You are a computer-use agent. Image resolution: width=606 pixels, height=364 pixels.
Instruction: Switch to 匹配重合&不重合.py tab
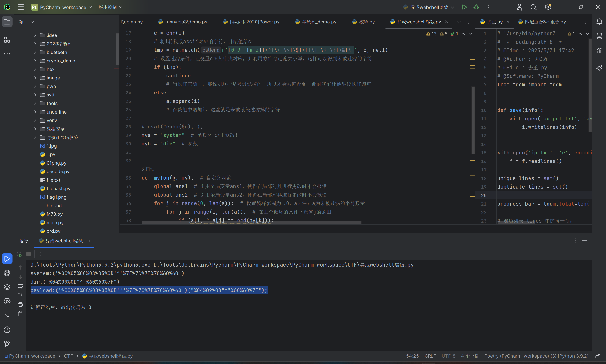click(x=542, y=22)
